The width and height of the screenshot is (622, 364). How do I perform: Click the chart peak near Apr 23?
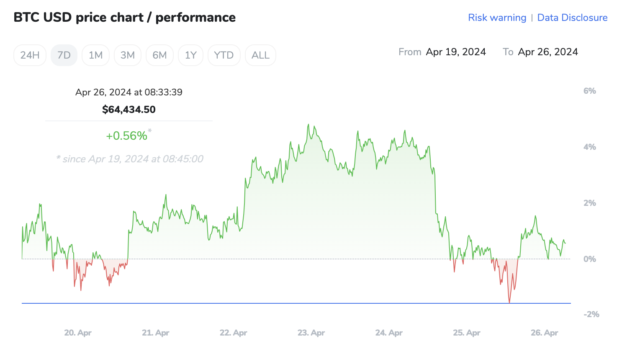pyautogui.click(x=309, y=125)
